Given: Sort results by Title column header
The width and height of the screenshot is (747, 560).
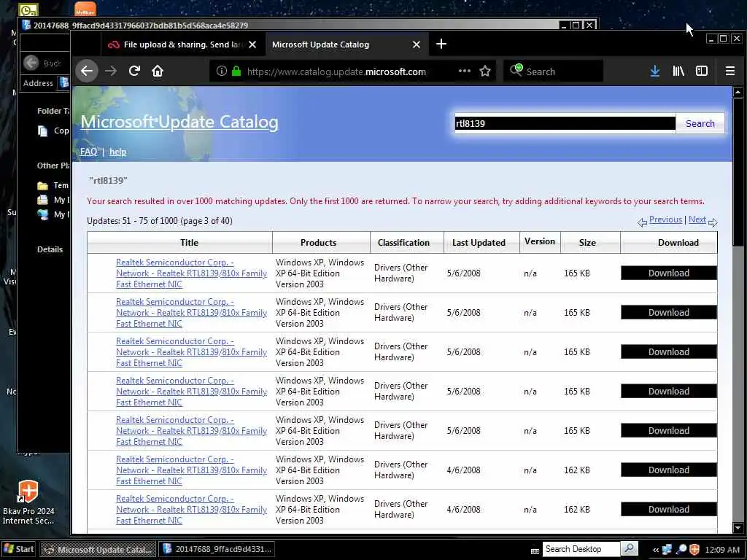Looking at the screenshot, I should point(189,242).
